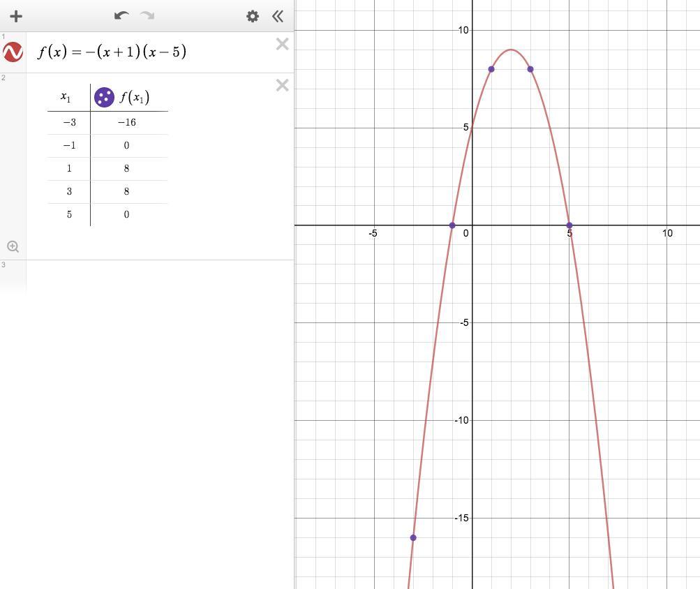Click the parabola vertex at its peak
This screenshot has width=700, height=589.
point(511,50)
